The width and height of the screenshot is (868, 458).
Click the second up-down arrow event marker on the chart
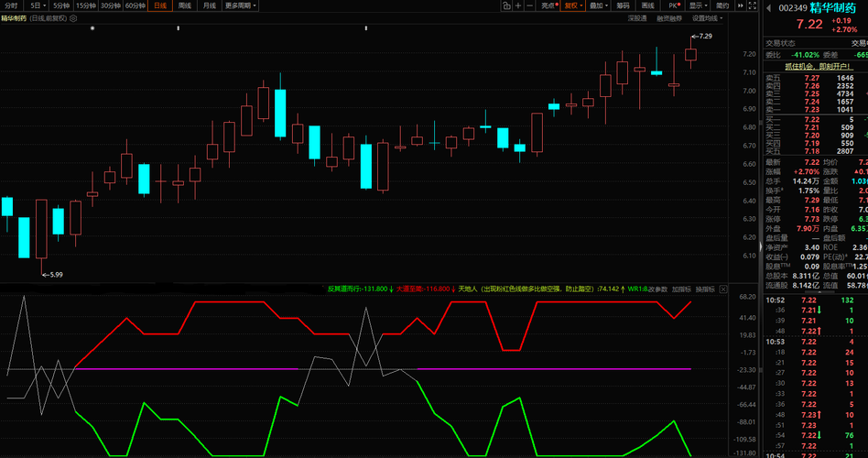click(x=366, y=27)
